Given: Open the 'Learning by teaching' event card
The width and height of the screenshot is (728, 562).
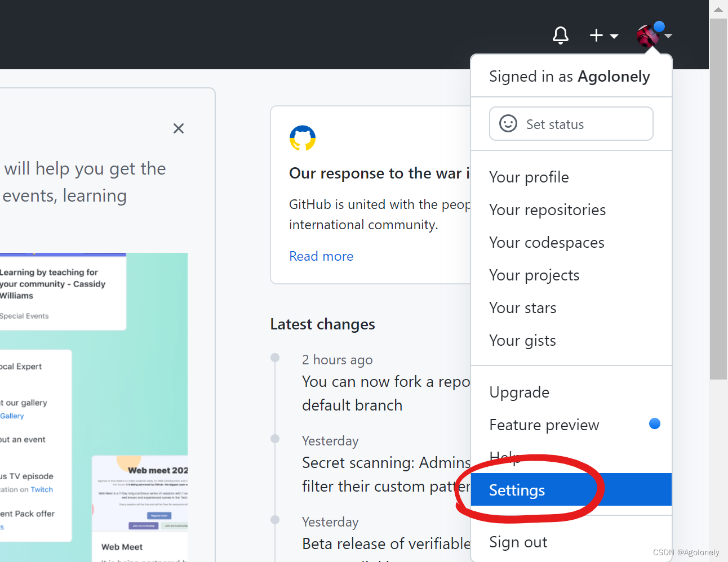Looking at the screenshot, I should (62, 292).
